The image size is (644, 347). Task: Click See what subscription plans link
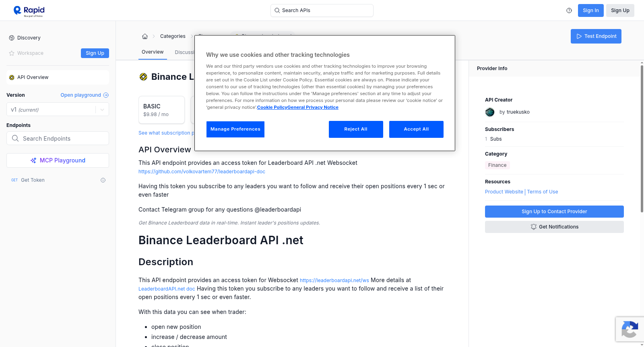pos(166,133)
